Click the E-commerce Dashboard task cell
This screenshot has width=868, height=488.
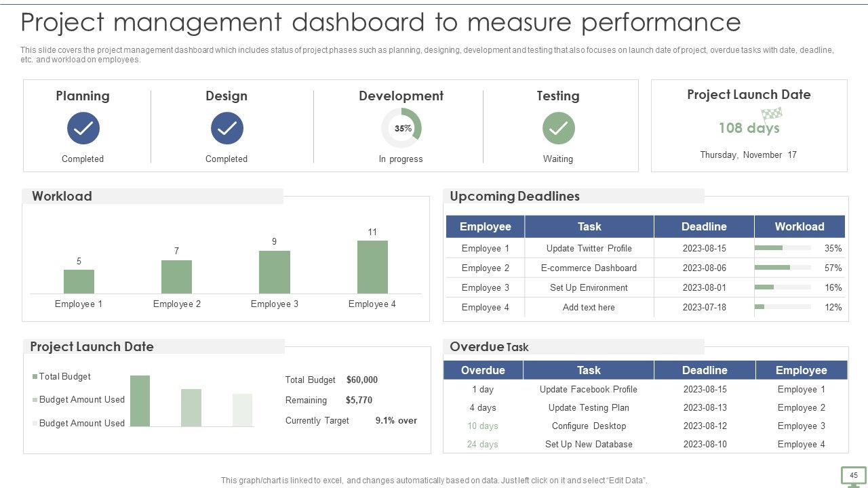pyautogui.click(x=589, y=268)
